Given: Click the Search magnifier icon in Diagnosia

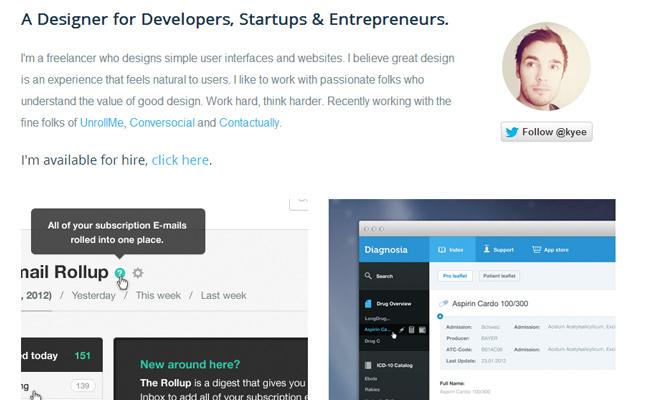Looking at the screenshot, I should [x=367, y=275].
